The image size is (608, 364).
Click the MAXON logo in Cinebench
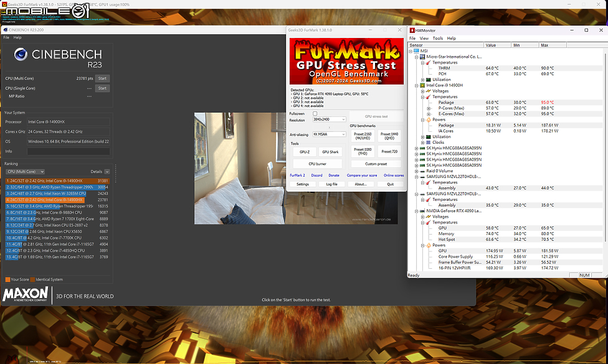point(26,294)
